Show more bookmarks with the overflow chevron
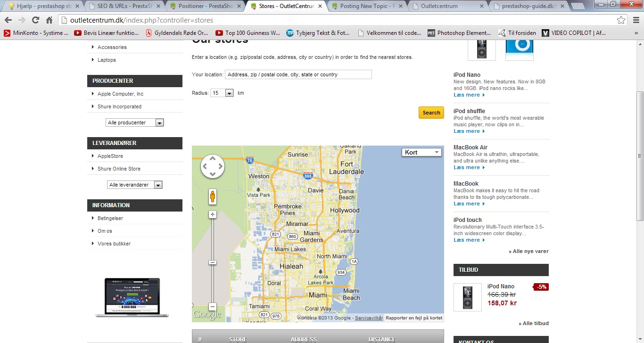This screenshot has width=644, height=343. pyautogui.click(x=637, y=33)
